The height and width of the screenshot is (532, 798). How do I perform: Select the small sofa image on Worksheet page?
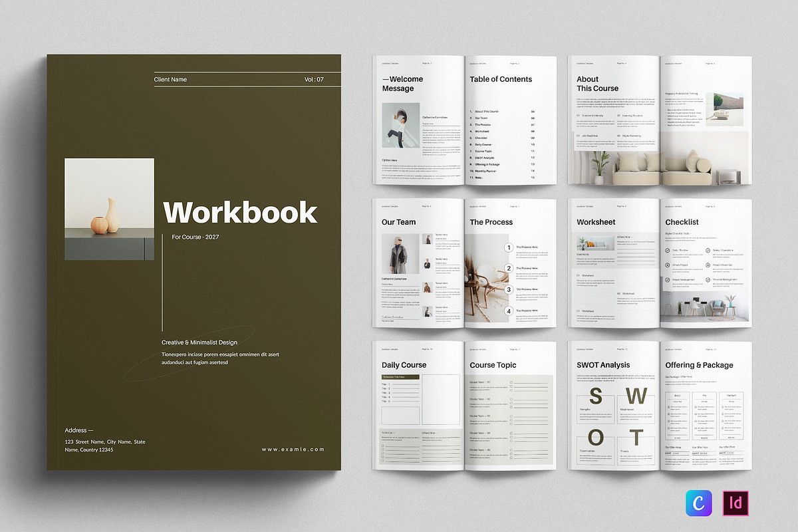click(x=595, y=243)
